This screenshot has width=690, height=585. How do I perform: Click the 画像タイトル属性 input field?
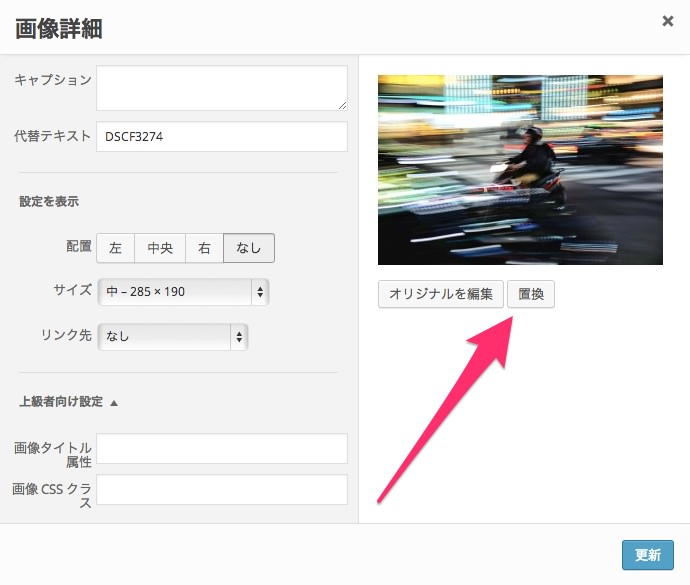coord(222,449)
